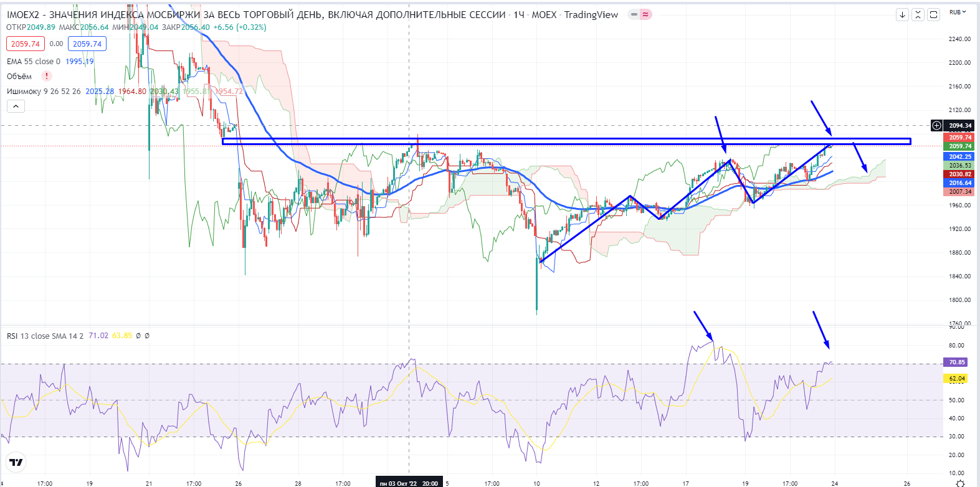The image size is (980, 487).
Task: Select the RSI 13 close SMA indicator label
Action: pyautogui.click(x=45, y=336)
